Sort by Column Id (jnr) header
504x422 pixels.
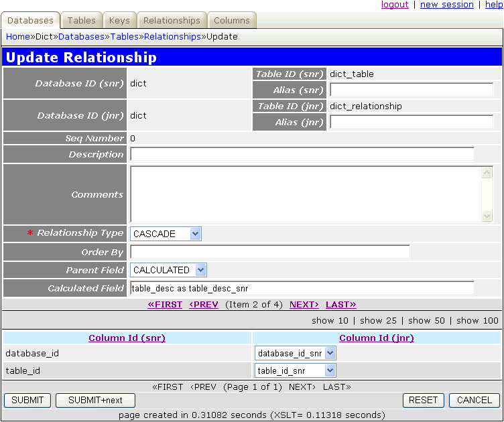(377, 338)
